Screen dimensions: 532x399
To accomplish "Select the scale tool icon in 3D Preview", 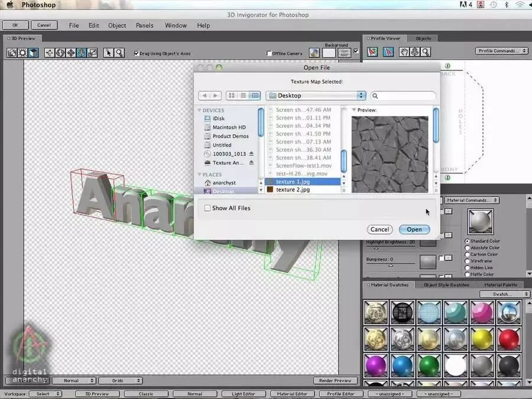I will [x=92, y=53].
